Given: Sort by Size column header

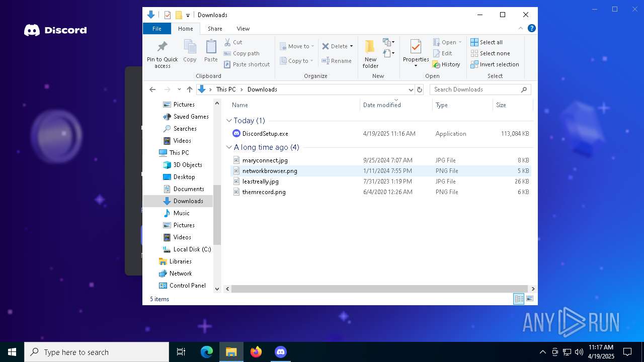Looking at the screenshot, I should pos(513,105).
